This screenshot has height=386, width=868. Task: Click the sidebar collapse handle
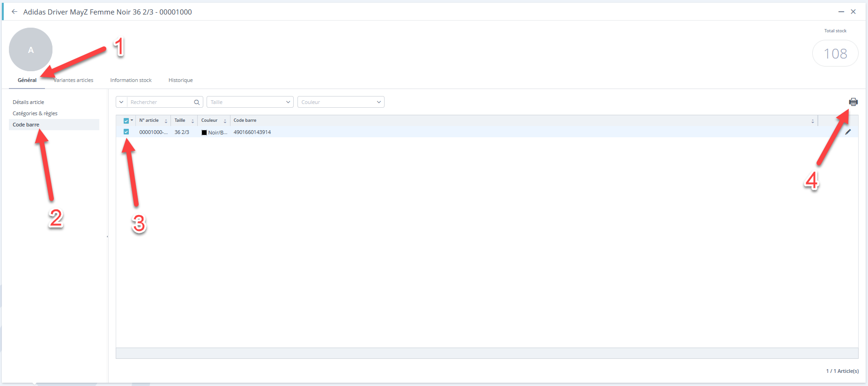pos(107,237)
